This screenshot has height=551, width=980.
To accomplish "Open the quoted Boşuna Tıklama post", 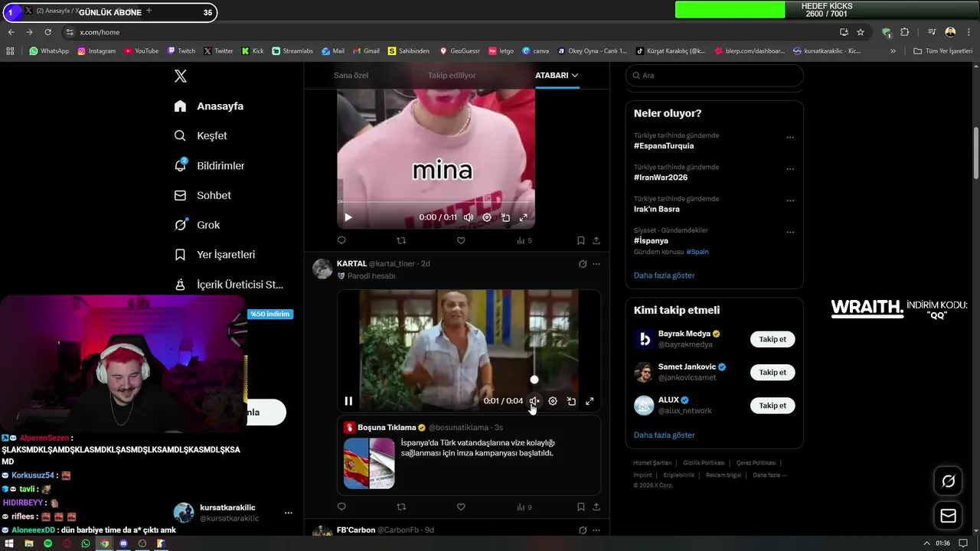I will (469, 455).
